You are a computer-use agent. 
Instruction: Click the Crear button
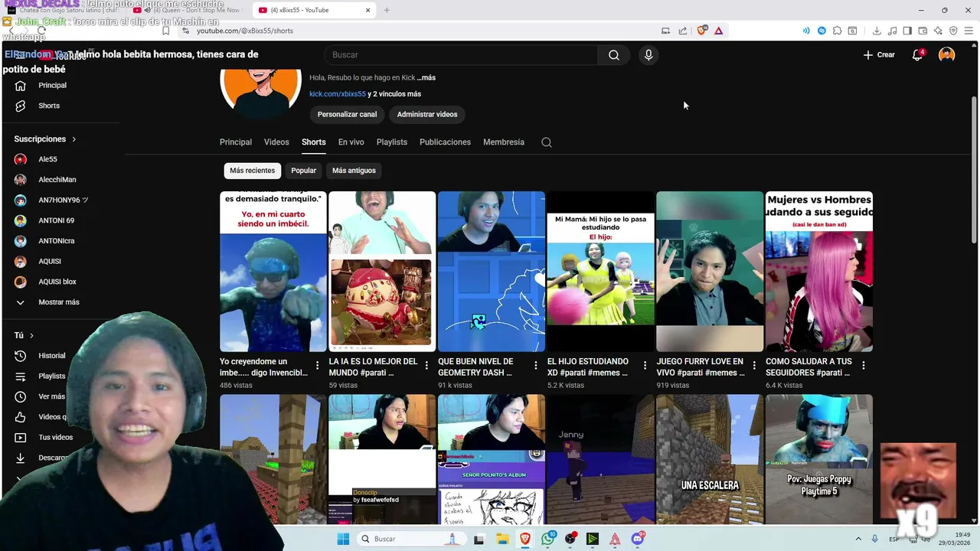tap(879, 55)
